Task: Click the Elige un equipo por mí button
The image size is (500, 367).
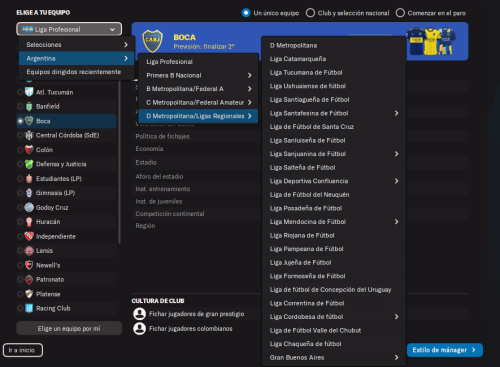Action: pos(69,328)
